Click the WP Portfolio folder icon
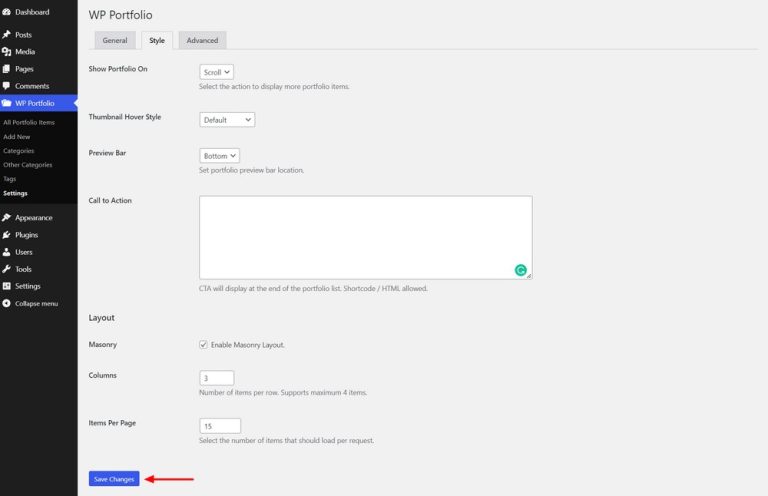 [6, 103]
